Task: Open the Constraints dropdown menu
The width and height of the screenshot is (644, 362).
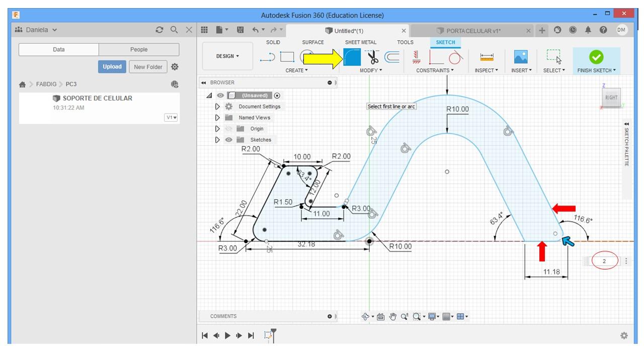Action: click(x=435, y=70)
